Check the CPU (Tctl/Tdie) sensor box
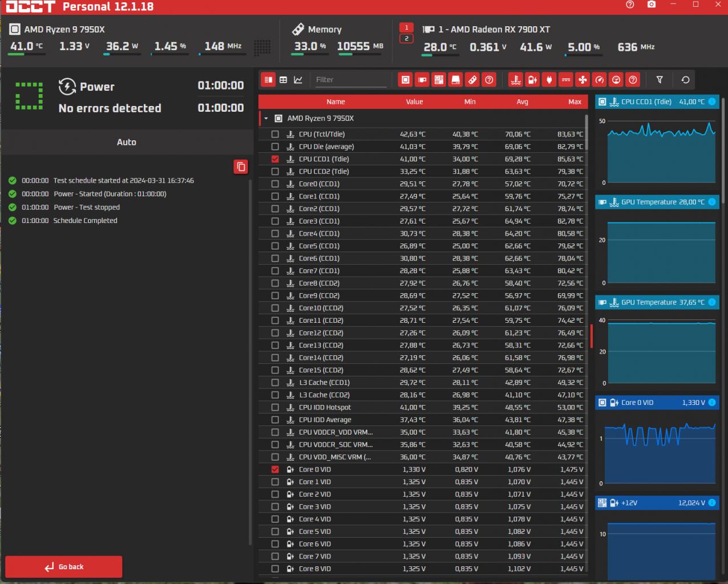This screenshot has width=728, height=584. pyautogui.click(x=275, y=134)
